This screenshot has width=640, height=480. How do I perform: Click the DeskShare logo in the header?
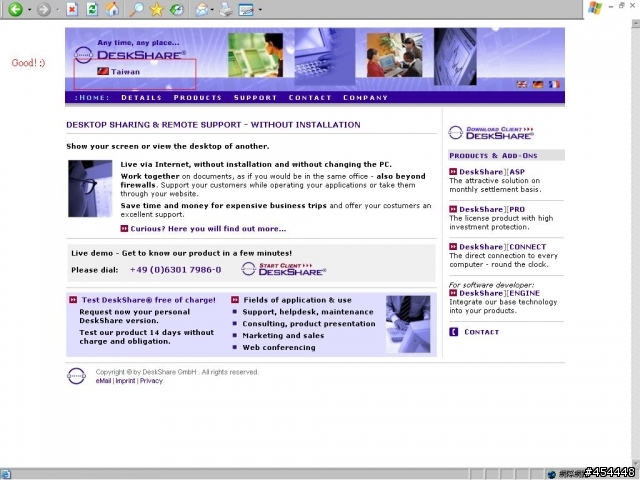[130, 55]
